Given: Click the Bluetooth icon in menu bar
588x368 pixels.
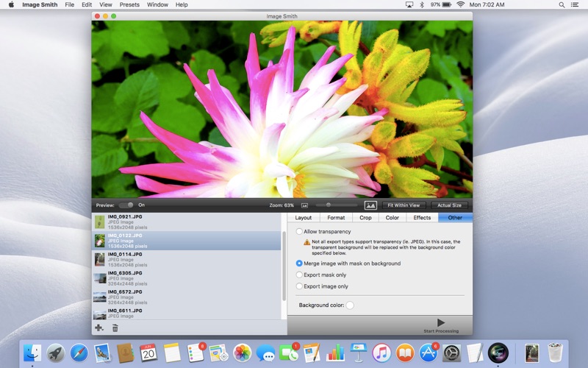Looking at the screenshot, I should click(x=422, y=4).
